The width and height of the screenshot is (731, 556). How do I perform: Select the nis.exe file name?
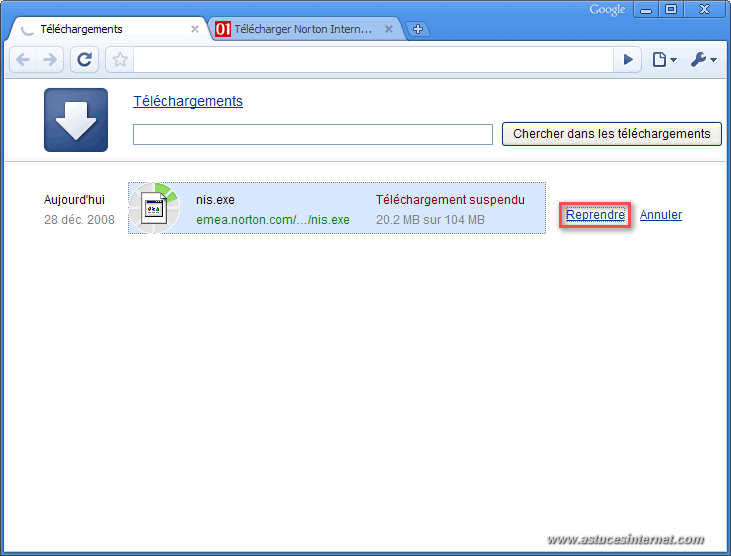click(215, 200)
